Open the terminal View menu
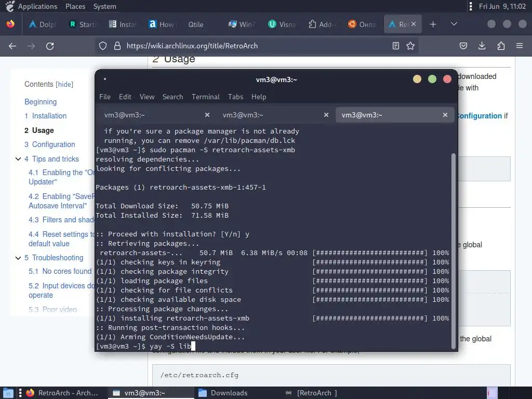The image size is (532, 399). (x=147, y=97)
